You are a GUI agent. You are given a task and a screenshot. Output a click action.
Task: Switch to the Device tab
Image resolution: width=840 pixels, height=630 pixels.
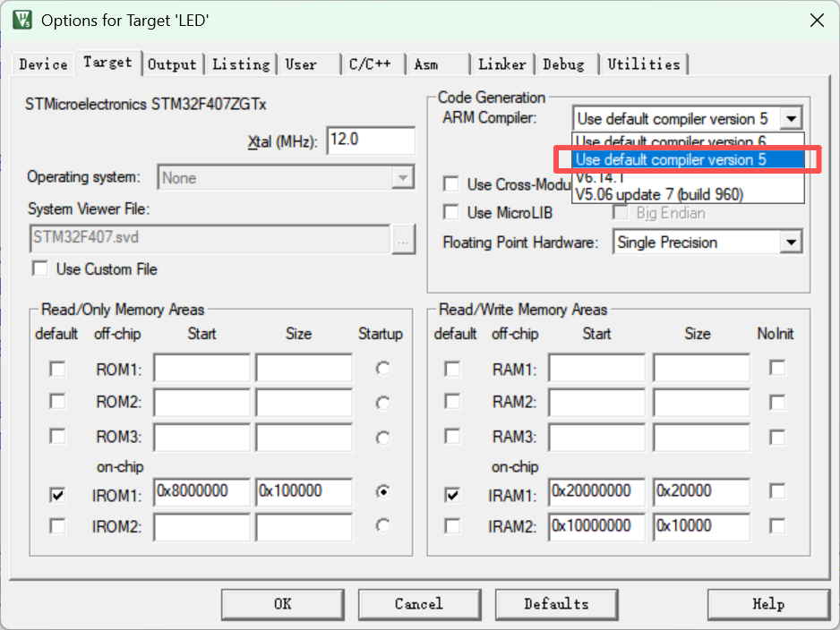click(43, 64)
